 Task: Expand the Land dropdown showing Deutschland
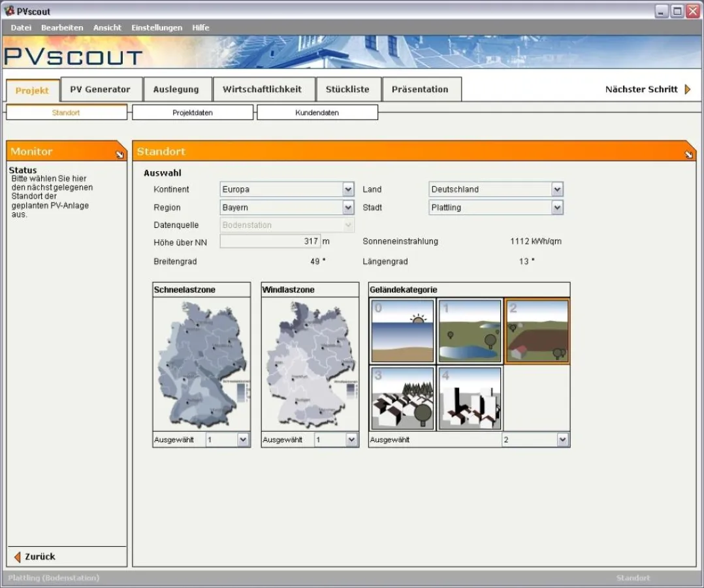556,189
